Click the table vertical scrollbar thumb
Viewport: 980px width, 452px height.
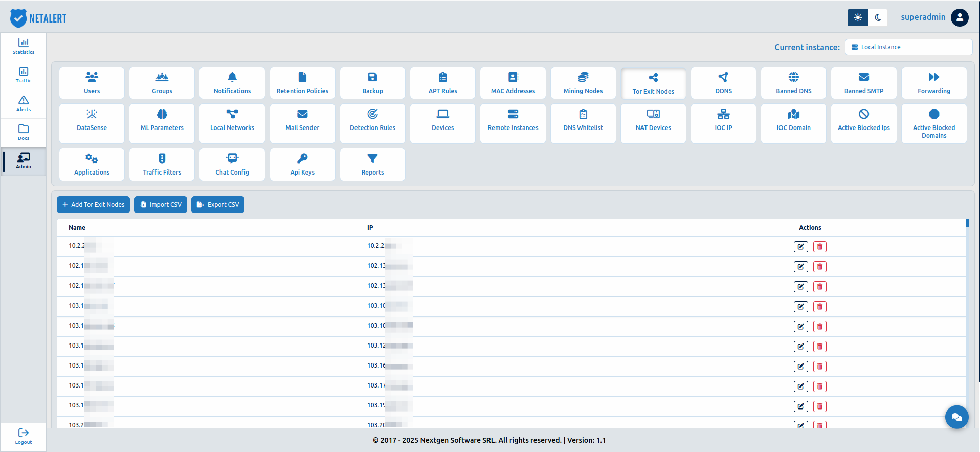tap(967, 223)
